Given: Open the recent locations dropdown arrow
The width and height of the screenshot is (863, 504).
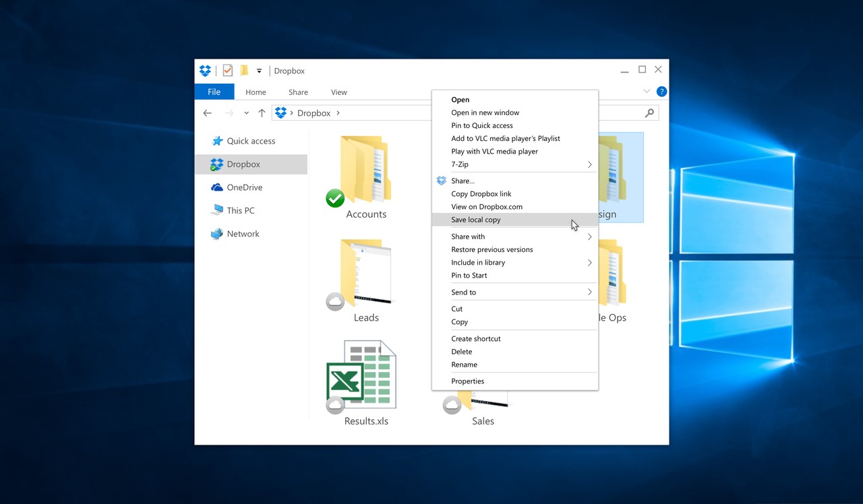Looking at the screenshot, I should 246,113.
